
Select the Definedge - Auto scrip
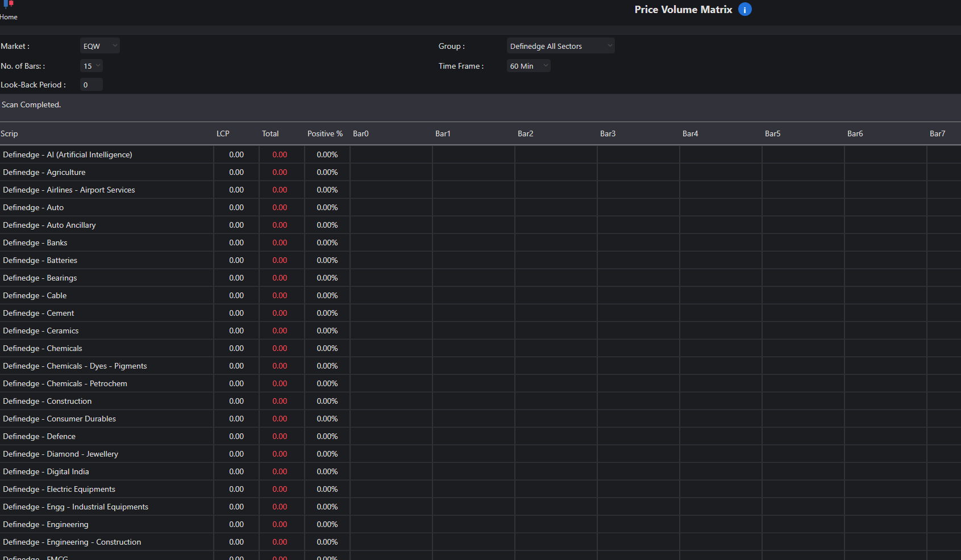(34, 207)
